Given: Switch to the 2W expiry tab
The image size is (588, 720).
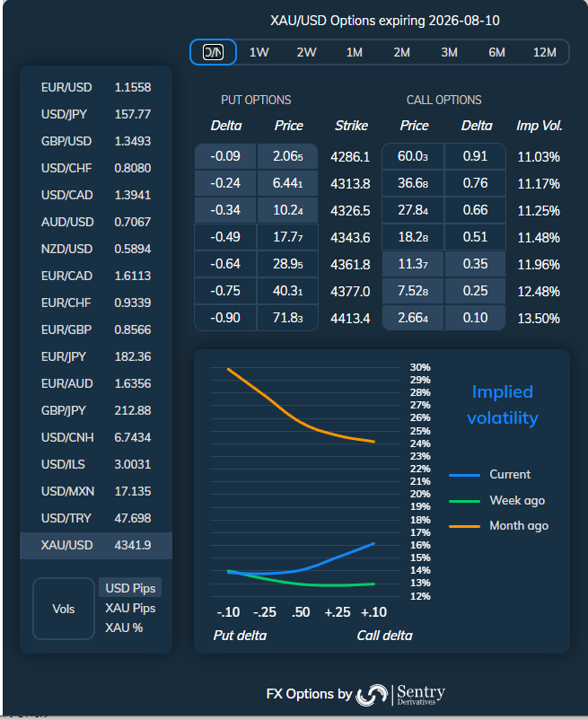Looking at the screenshot, I should point(306,52).
